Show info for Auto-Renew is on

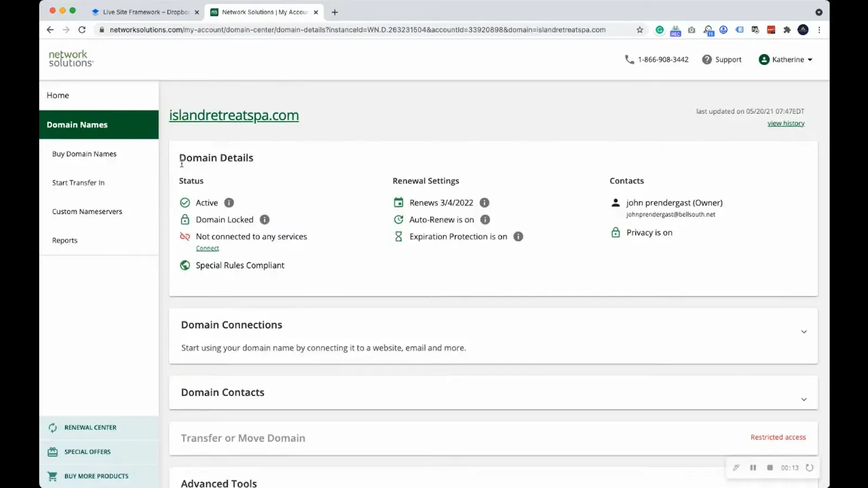pyautogui.click(x=485, y=220)
